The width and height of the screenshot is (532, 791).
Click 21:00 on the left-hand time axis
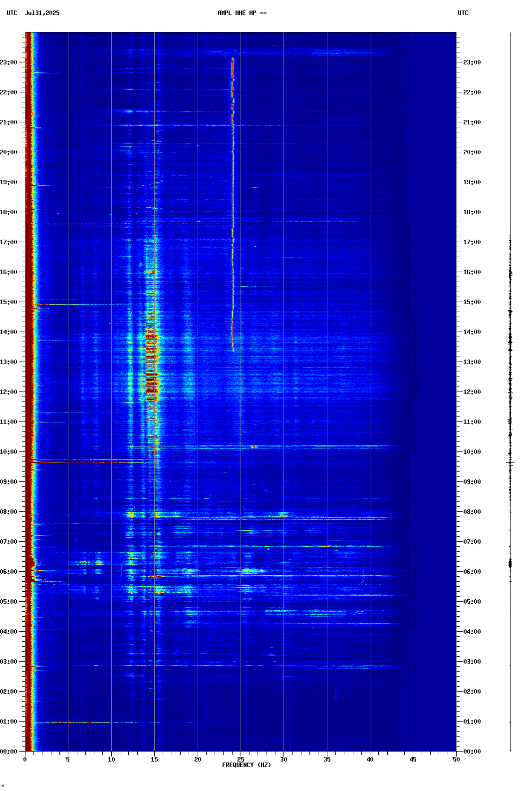click(9, 122)
